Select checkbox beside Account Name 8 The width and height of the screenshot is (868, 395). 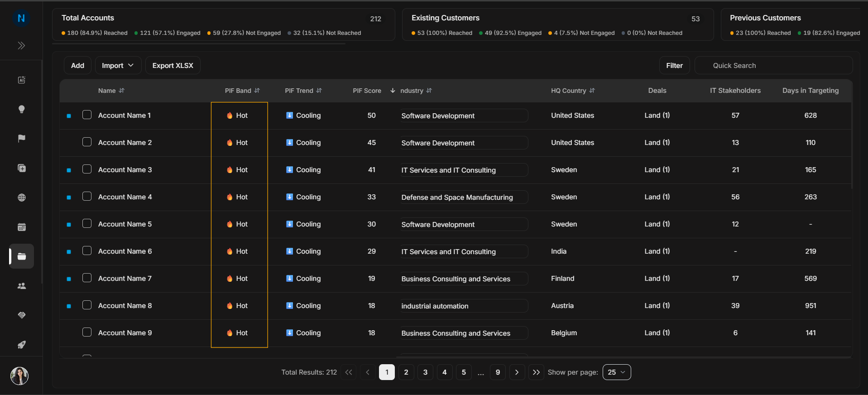pos(87,305)
